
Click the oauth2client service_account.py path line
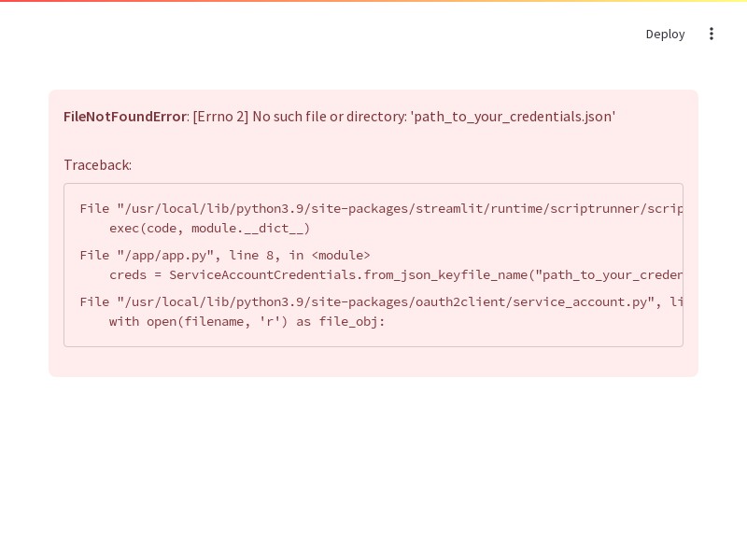click(381, 301)
